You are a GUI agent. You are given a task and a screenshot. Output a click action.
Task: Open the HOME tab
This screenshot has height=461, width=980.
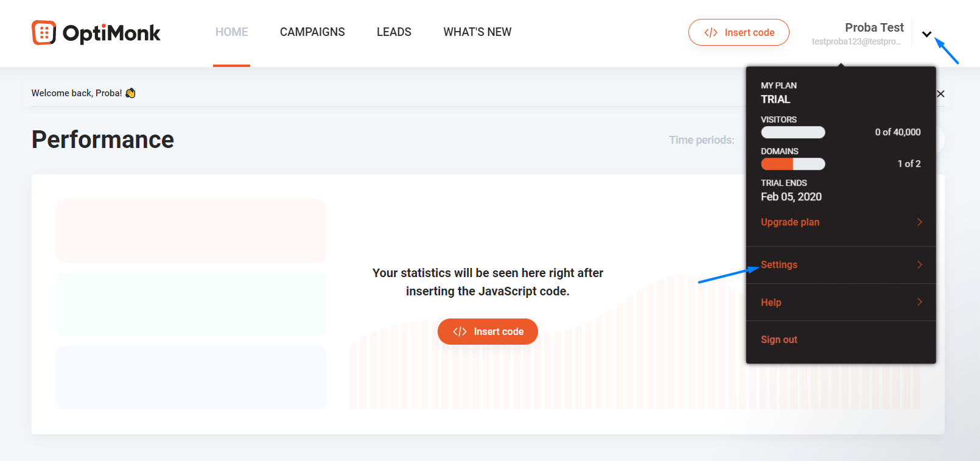point(231,32)
